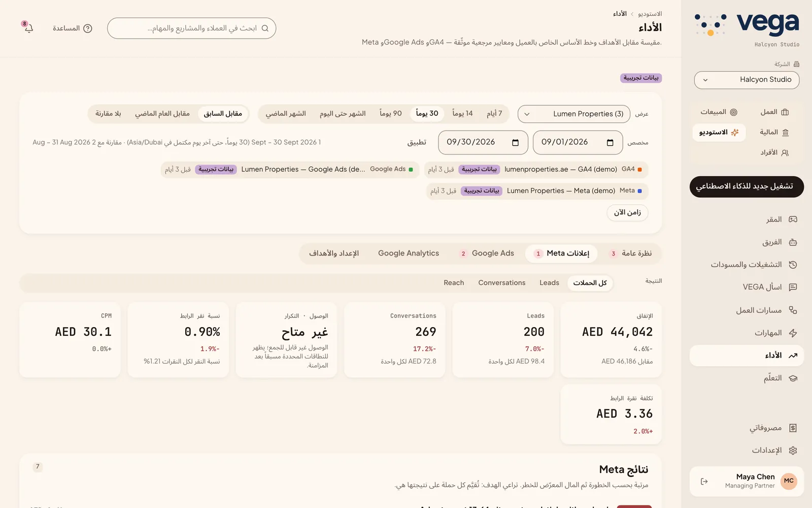Select the 7 أيام range option
The width and height of the screenshot is (812, 508).
click(x=494, y=114)
